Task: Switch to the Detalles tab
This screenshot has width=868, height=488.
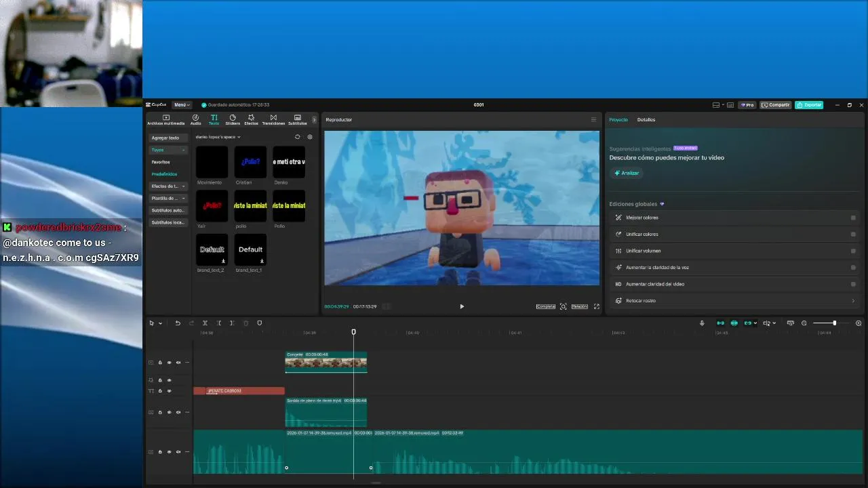Action: 646,120
